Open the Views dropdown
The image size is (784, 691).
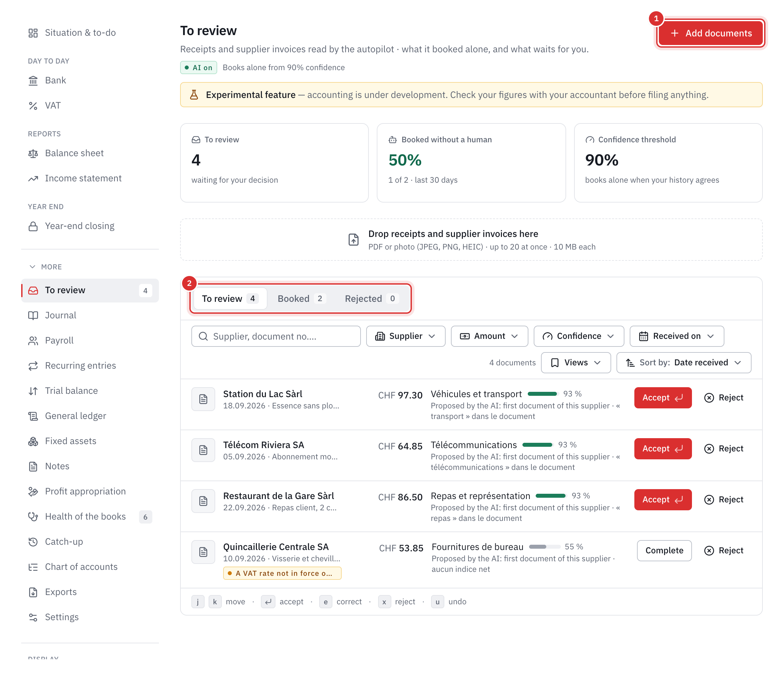(576, 363)
